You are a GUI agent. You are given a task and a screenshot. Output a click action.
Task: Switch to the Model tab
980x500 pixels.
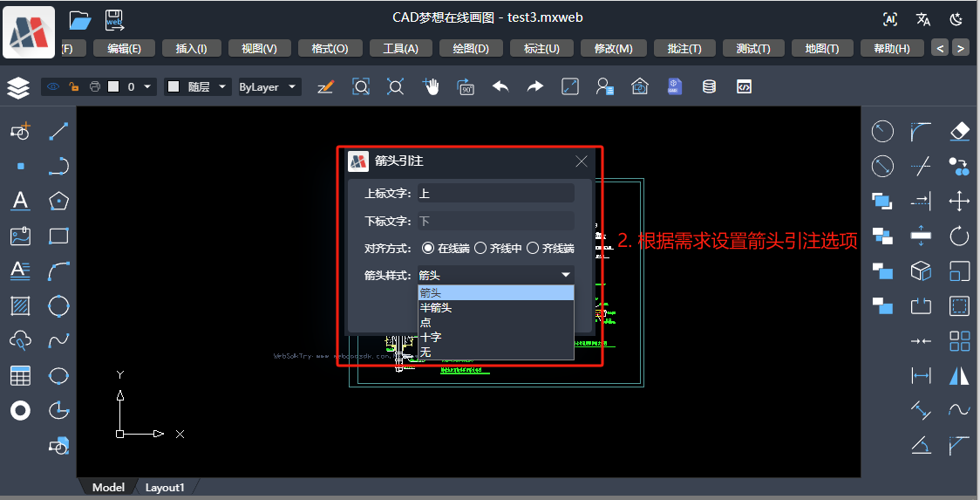(x=108, y=488)
